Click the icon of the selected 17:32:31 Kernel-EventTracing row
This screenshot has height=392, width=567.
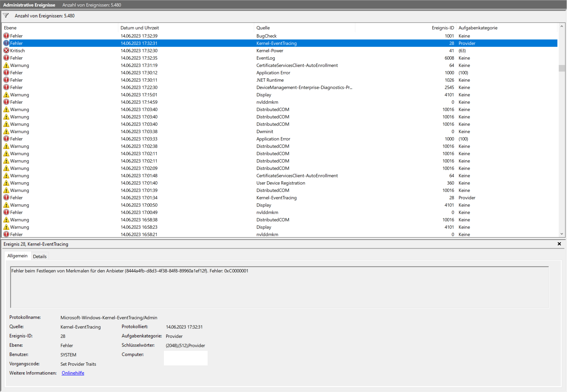coord(6,43)
